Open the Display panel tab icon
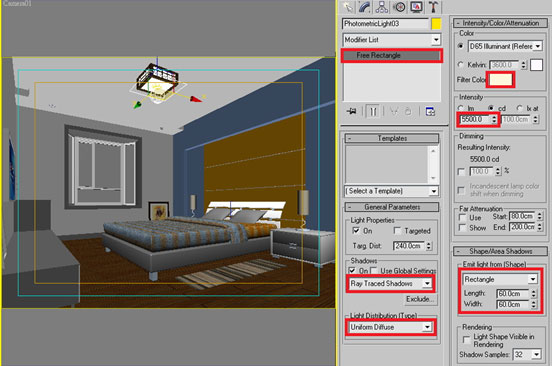 tap(416, 7)
